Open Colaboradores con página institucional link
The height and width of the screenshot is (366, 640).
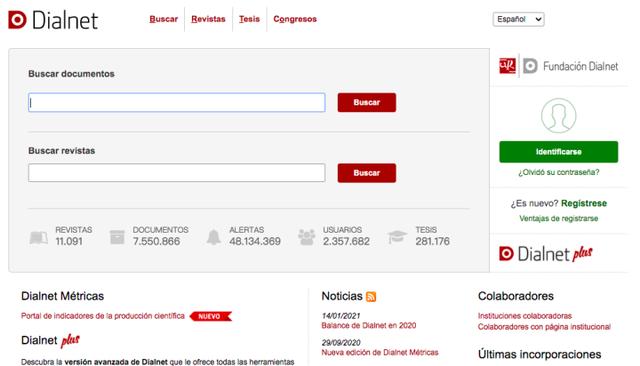point(544,327)
